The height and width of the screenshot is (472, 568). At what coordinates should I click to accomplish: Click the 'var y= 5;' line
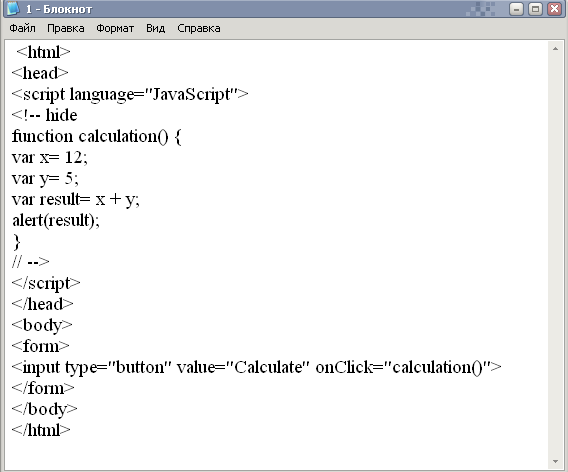pyautogui.click(x=45, y=179)
